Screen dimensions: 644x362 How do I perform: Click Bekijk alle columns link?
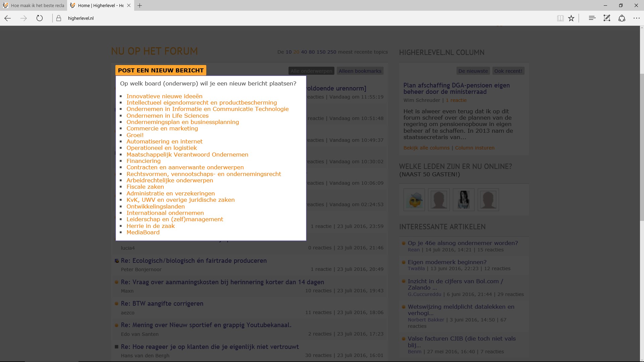tap(426, 148)
